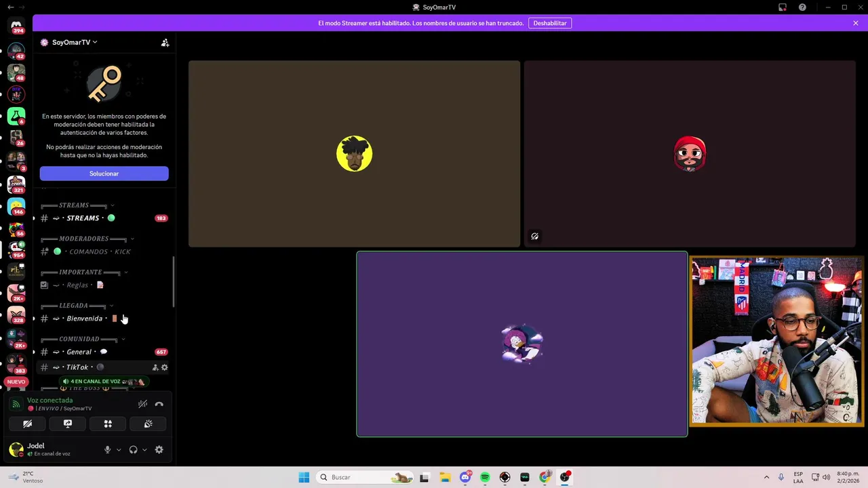
Task: Open Chrome from the taskbar
Action: pos(545,477)
